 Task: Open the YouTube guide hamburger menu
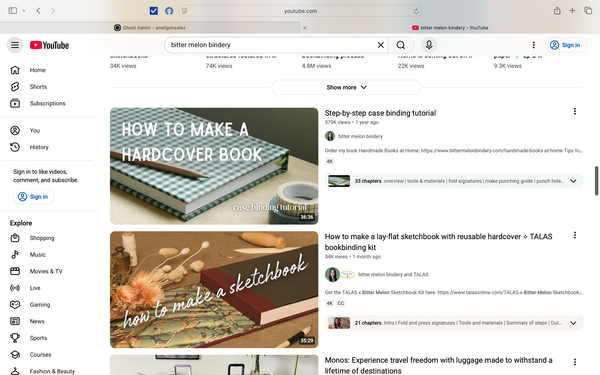click(15, 45)
